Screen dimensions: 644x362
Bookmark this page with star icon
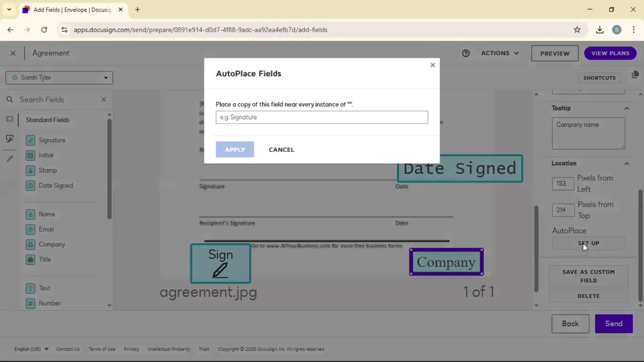click(577, 30)
